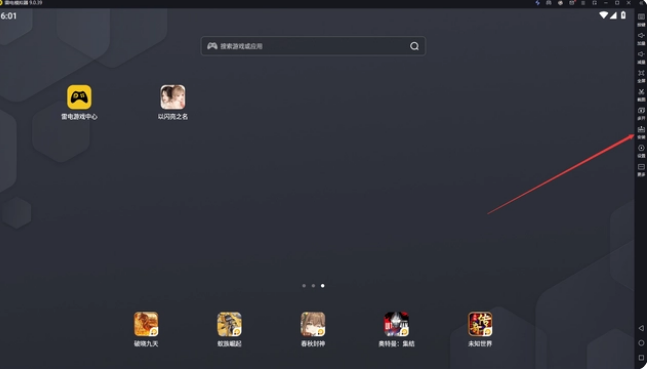Expand the more (更多) tools sidebar entry
Viewport: 647px width, 369px height.
tap(641, 170)
